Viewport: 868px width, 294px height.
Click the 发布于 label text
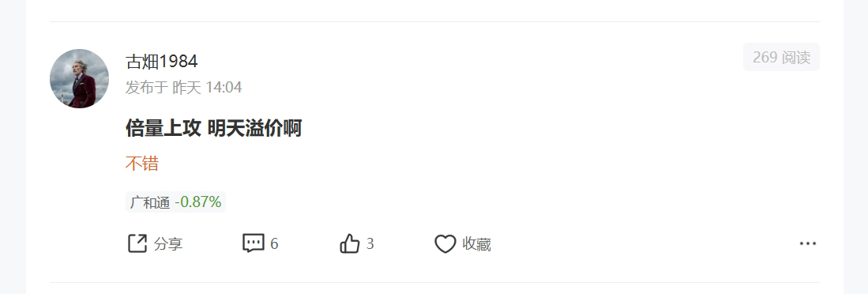click(x=147, y=88)
